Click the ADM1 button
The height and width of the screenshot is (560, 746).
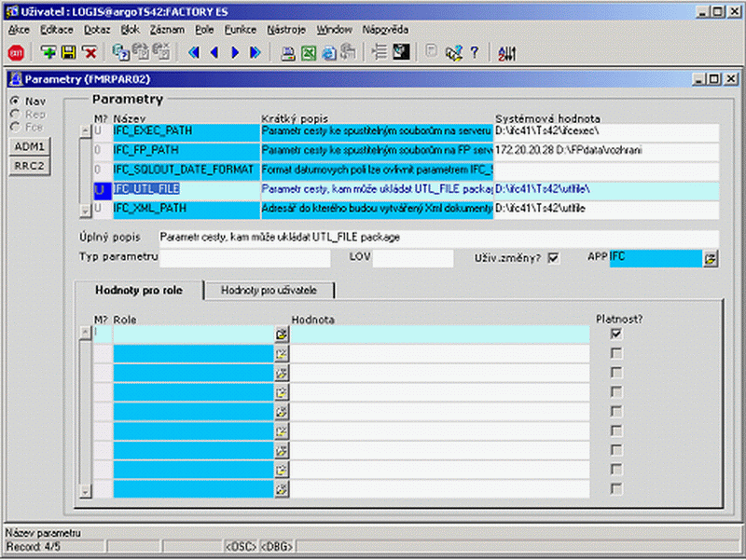(30, 146)
